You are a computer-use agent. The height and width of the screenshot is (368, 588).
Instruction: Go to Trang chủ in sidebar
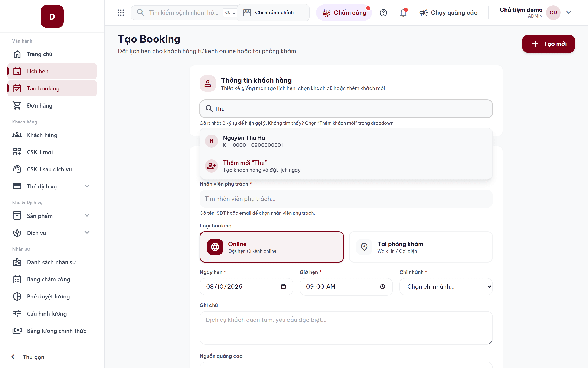click(52, 54)
